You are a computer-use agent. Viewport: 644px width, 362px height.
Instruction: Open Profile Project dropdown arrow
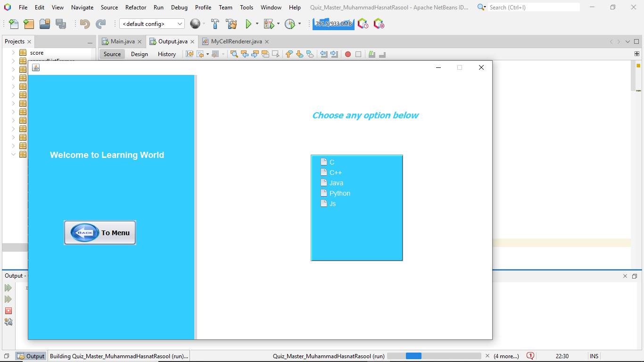[x=299, y=24]
